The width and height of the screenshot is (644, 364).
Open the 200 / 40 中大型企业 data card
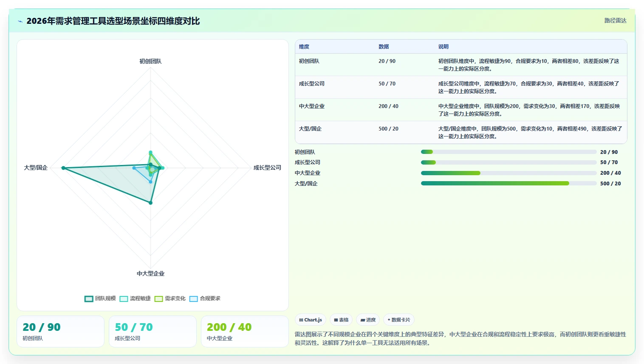[x=245, y=331]
